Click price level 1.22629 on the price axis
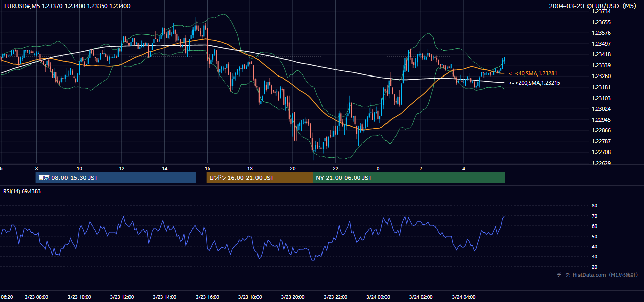This screenshot has height=302, width=644. click(x=601, y=163)
